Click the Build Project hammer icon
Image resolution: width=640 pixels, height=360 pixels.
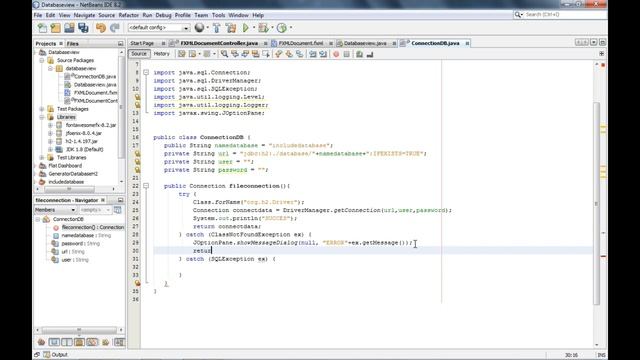(217, 28)
